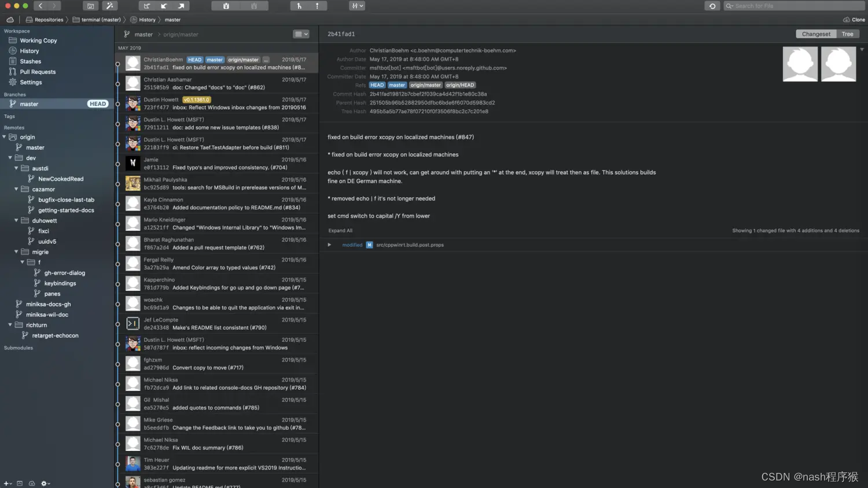The image size is (868, 488).
Task: Open Quick Actions magic wand
Action: pyautogui.click(x=109, y=6)
